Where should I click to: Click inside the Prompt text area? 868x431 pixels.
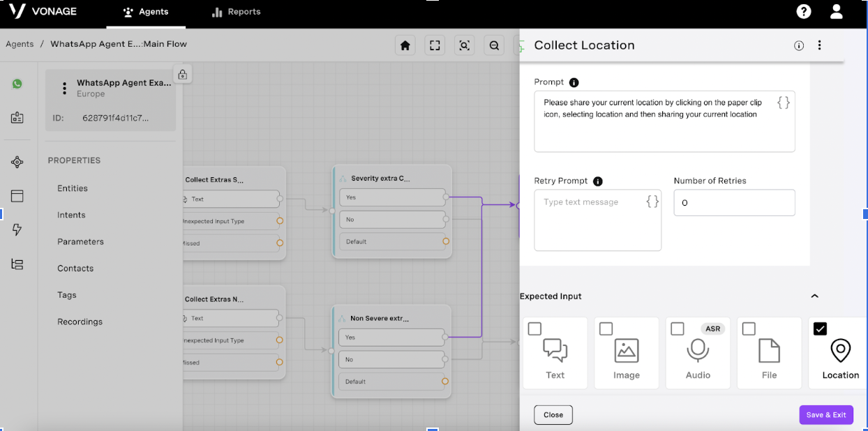(664, 121)
